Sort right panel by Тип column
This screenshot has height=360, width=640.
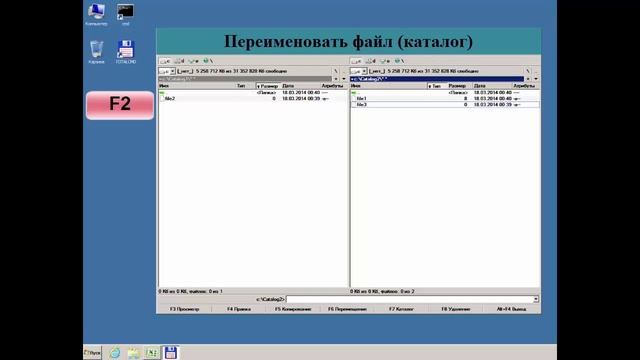[x=437, y=86]
